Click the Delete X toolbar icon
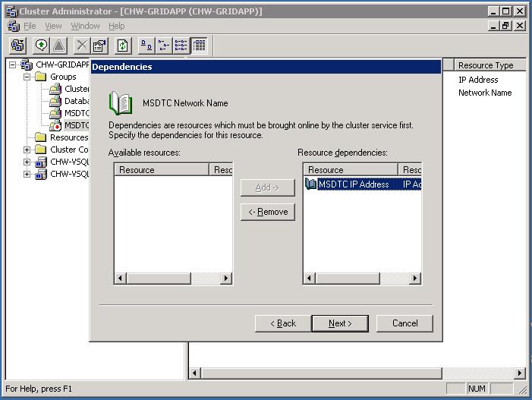This screenshot has width=532, height=400. pyautogui.click(x=82, y=46)
